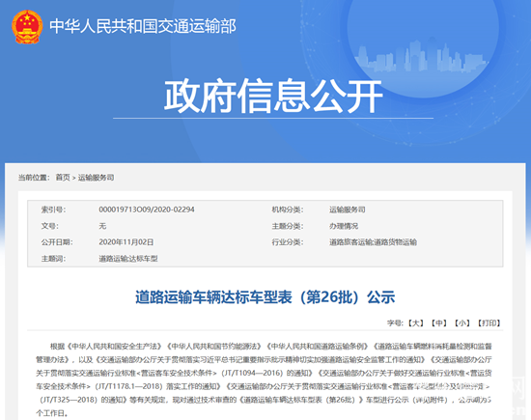Image resolution: width=531 pixels, height=420 pixels.
Task: Click the 文号 value 无
Action: (x=102, y=226)
